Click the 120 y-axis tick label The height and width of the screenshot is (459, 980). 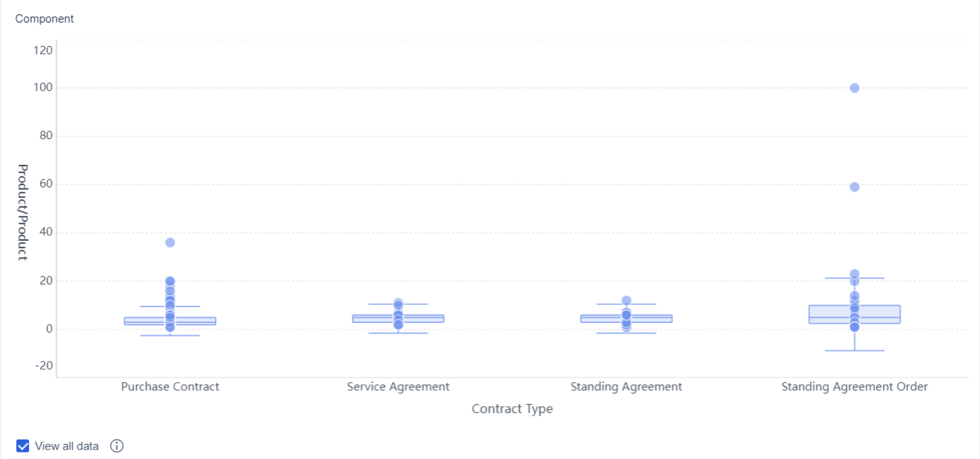pos(43,50)
